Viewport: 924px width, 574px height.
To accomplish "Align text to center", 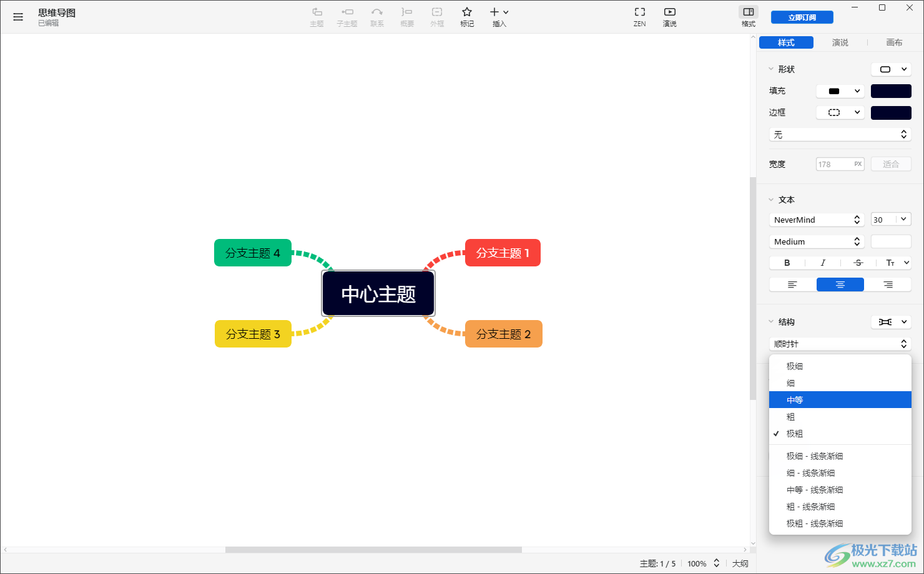I will point(840,285).
